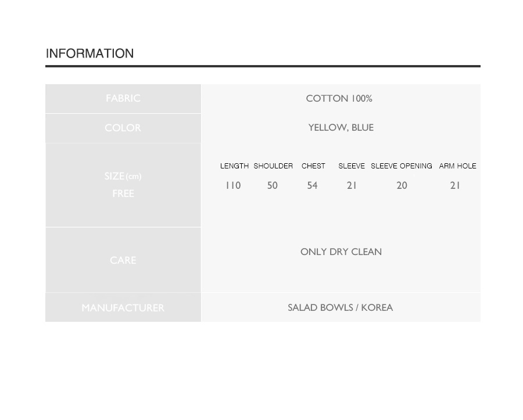Click the FREE size label
This screenshot has height=420, width=523.
click(x=123, y=193)
